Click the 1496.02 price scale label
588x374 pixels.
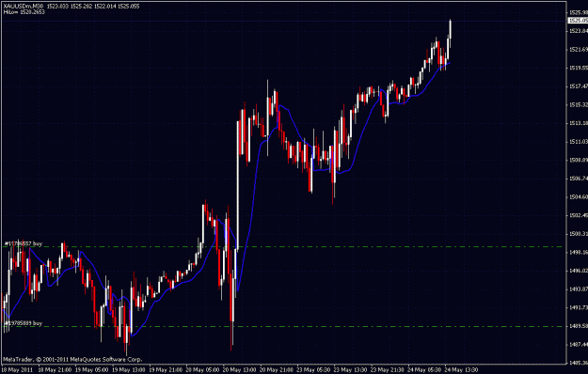tap(579, 271)
